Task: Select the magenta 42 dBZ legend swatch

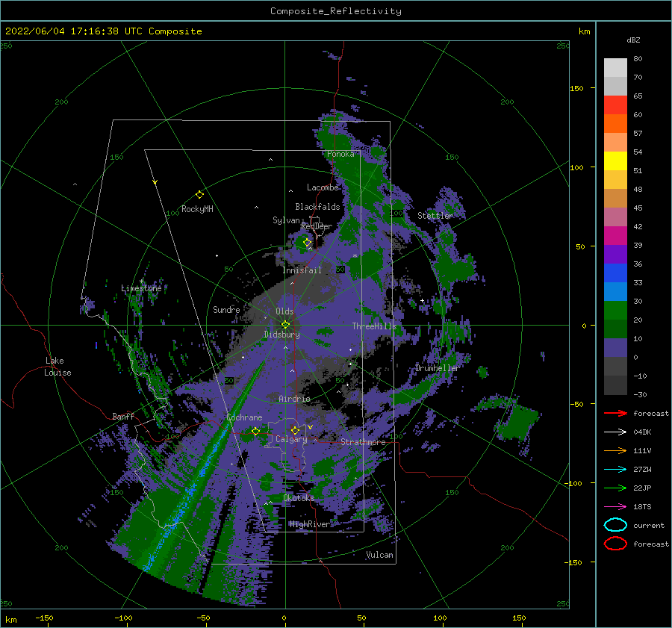Action: [x=615, y=235]
